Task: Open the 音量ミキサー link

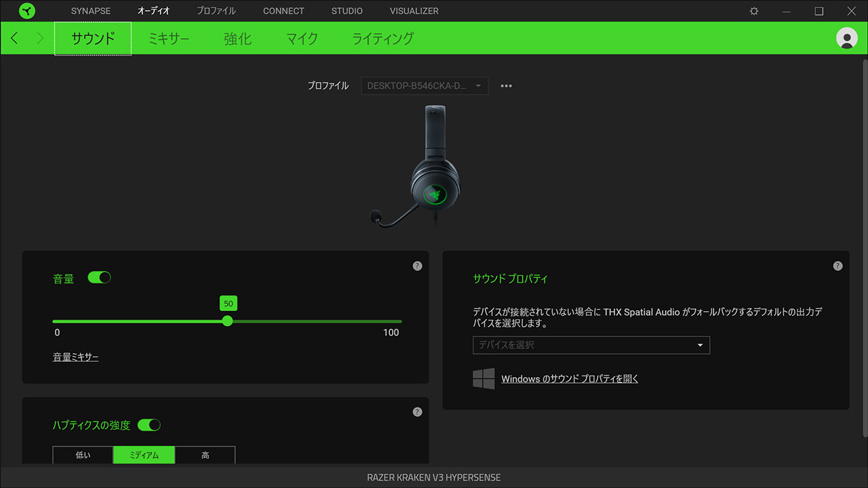Action: tap(76, 357)
